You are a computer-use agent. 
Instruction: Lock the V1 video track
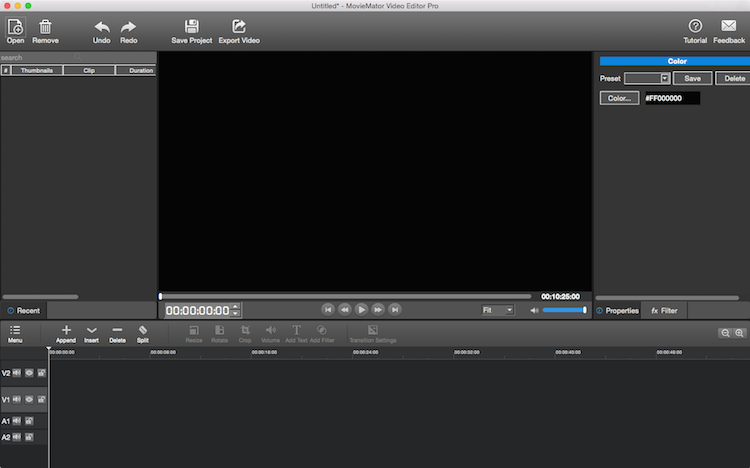[42, 399]
